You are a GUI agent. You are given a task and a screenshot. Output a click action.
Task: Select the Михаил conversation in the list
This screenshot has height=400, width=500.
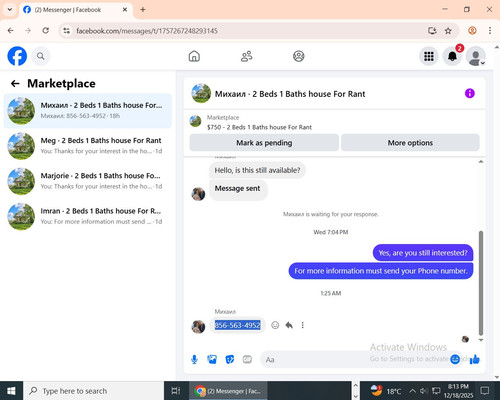[x=88, y=111]
